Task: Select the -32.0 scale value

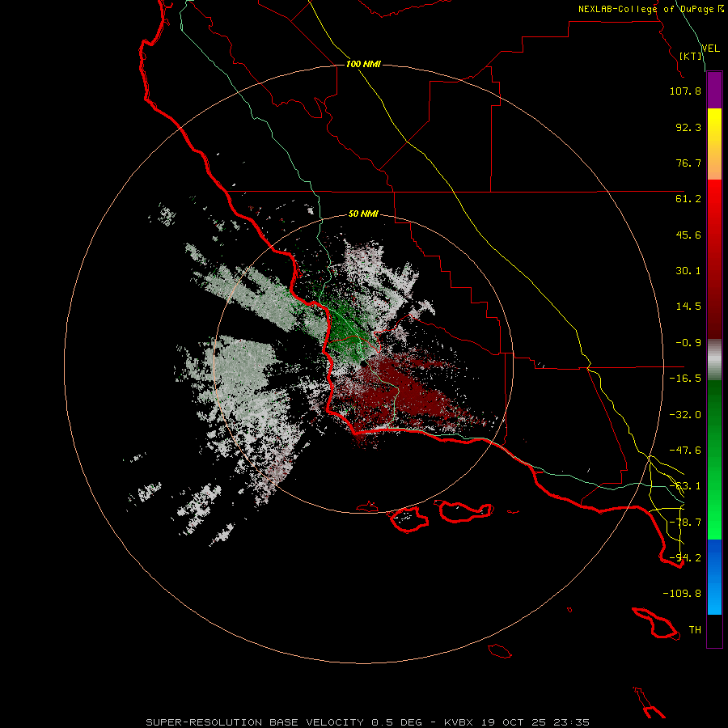Action: pyautogui.click(x=685, y=415)
